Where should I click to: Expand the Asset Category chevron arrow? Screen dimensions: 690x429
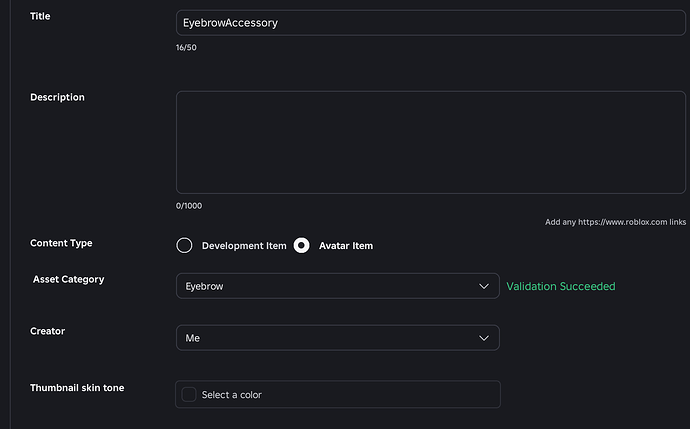pyautogui.click(x=484, y=286)
